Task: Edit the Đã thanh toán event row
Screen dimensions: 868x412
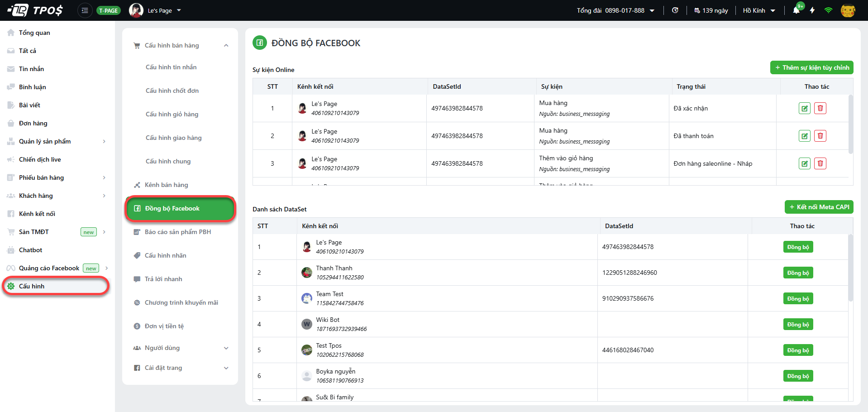Action: pos(804,136)
